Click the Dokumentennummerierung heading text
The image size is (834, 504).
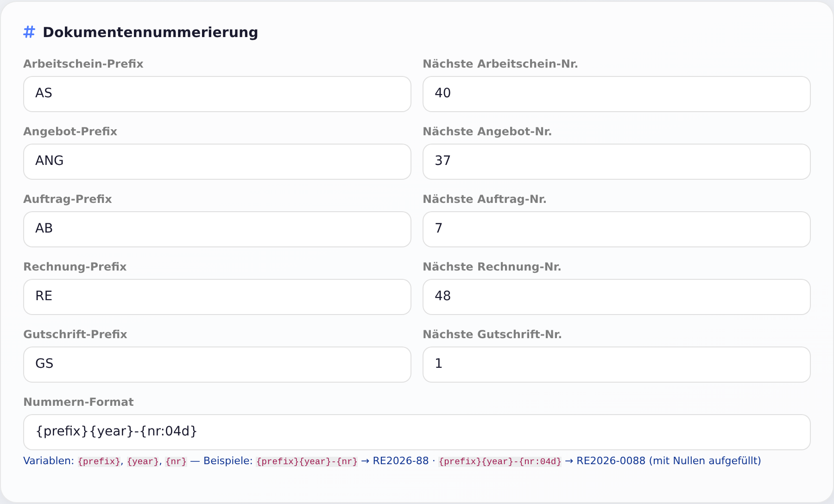pyautogui.click(x=150, y=32)
